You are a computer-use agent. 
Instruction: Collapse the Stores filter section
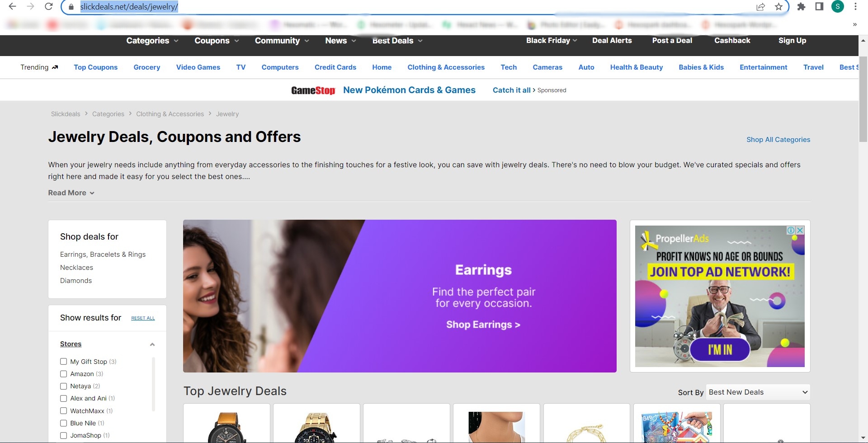click(152, 344)
